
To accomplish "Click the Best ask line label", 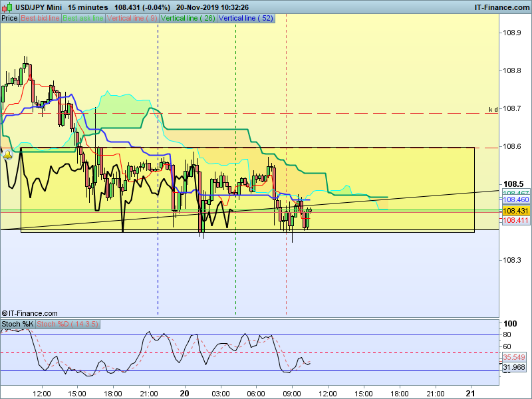I will (83, 19).
